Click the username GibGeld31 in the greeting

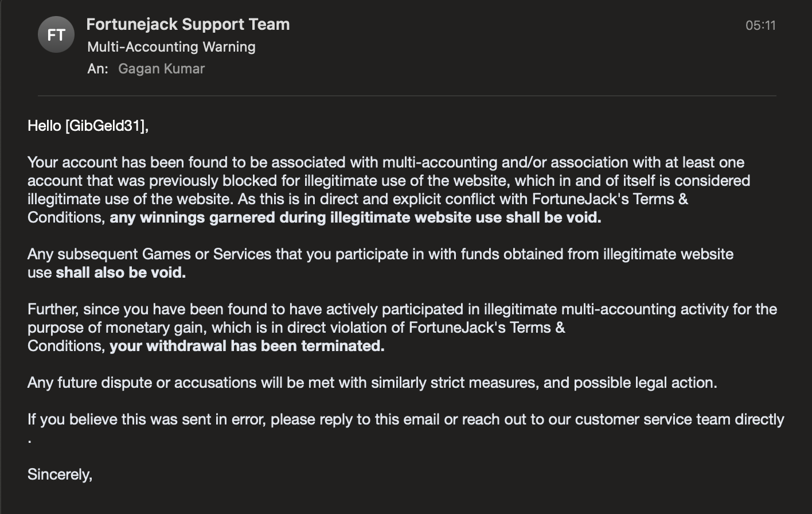click(x=105, y=126)
